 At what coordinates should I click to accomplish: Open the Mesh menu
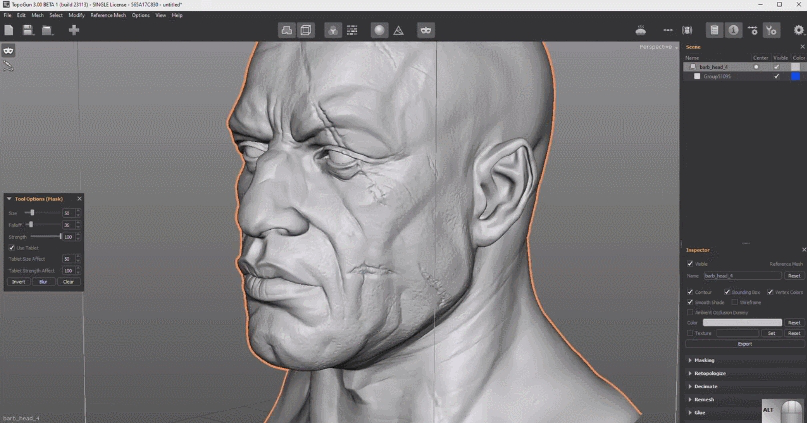tap(38, 15)
